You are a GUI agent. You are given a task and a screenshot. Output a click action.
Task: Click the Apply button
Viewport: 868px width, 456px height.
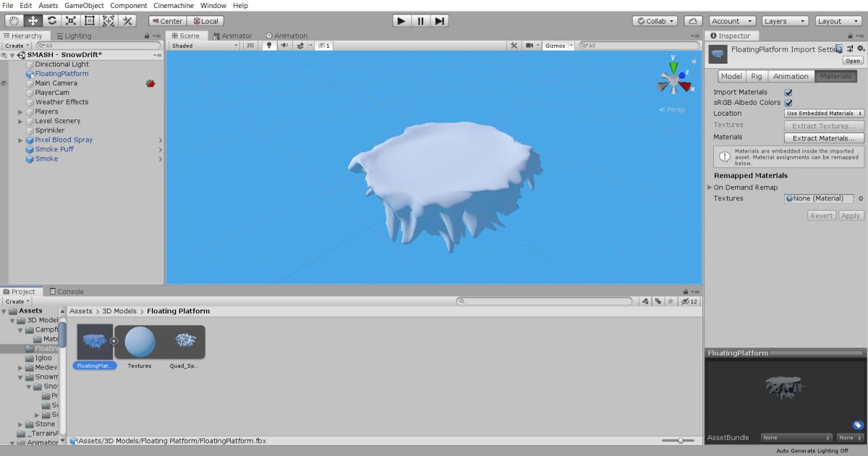point(851,216)
